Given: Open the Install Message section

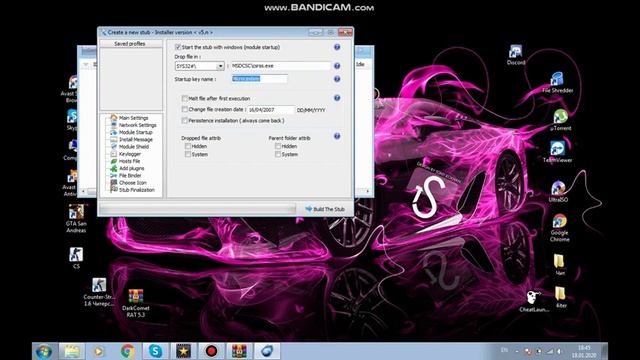Looking at the screenshot, I should [x=136, y=139].
